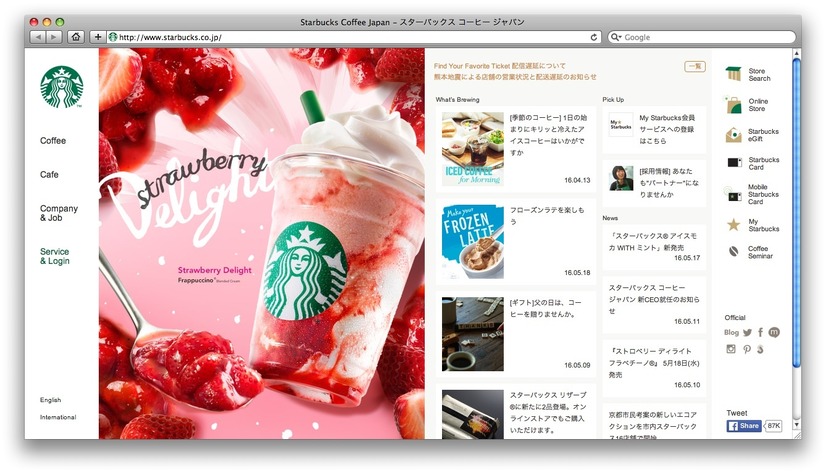Image resolution: width=826 pixels, height=473 pixels.
Task: Open the Kyoto City eco action news item
Action: tap(654, 422)
